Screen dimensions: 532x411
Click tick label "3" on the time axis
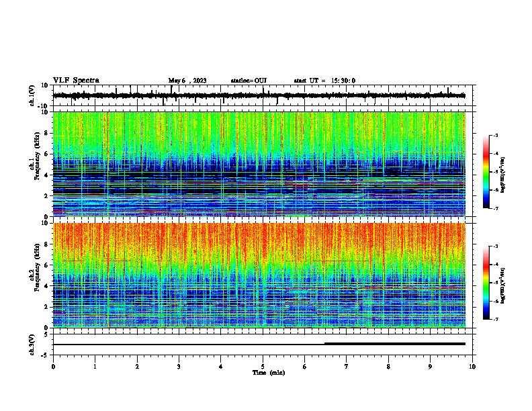point(179,367)
